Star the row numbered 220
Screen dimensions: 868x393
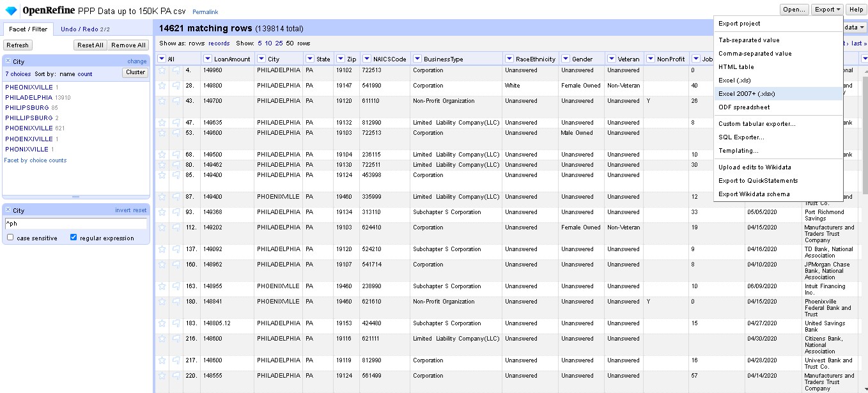click(x=162, y=376)
